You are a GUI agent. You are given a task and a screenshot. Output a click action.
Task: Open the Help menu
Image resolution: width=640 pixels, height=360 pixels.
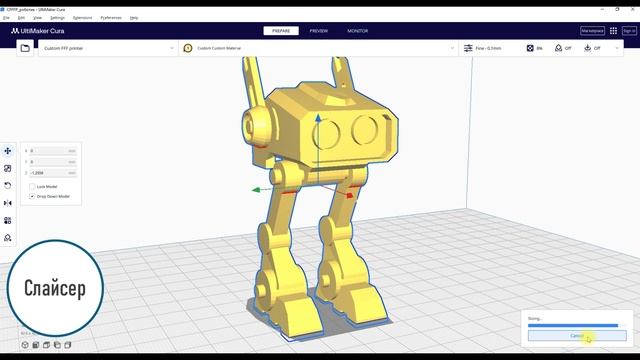[x=134, y=18]
